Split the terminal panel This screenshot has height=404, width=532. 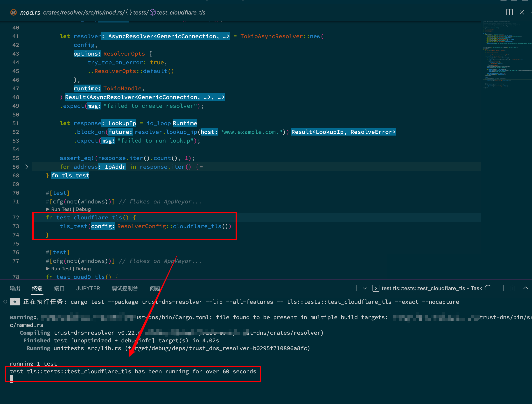(x=501, y=288)
